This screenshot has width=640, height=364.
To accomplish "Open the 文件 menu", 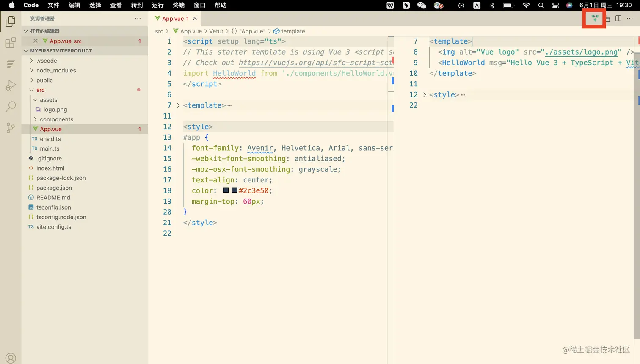I will click(x=53, y=5).
